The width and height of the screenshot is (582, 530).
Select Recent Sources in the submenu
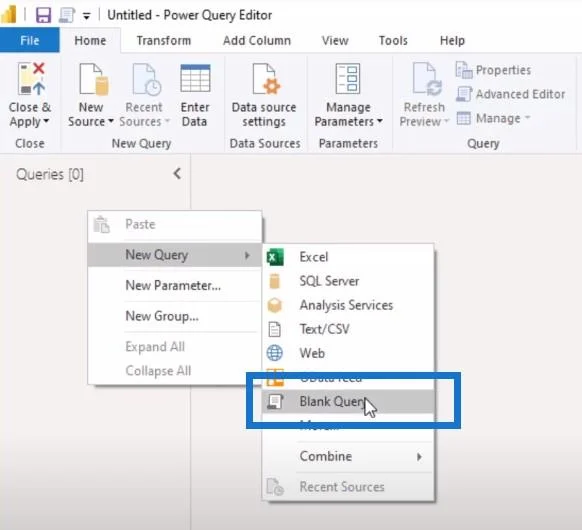(x=348, y=487)
